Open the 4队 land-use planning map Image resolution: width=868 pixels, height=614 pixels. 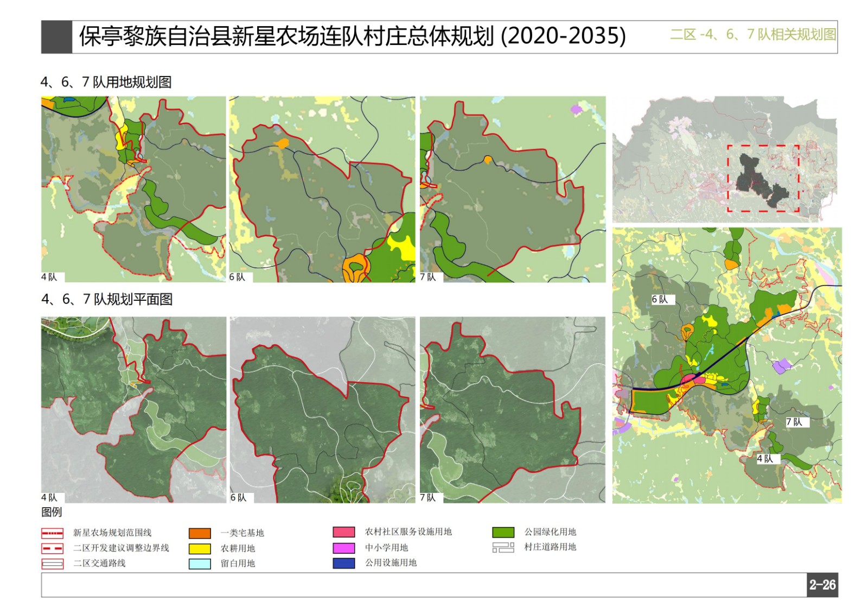click(133, 189)
